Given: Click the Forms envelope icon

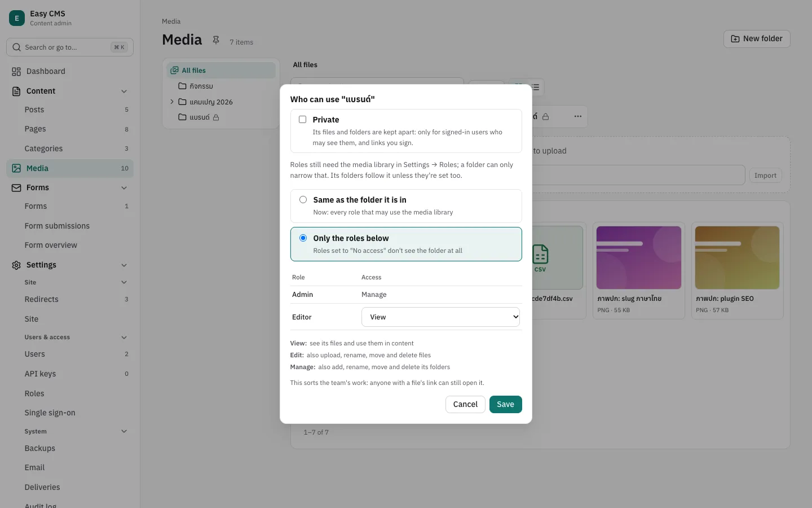Looking at the screenshot, I should click(16, 187).
